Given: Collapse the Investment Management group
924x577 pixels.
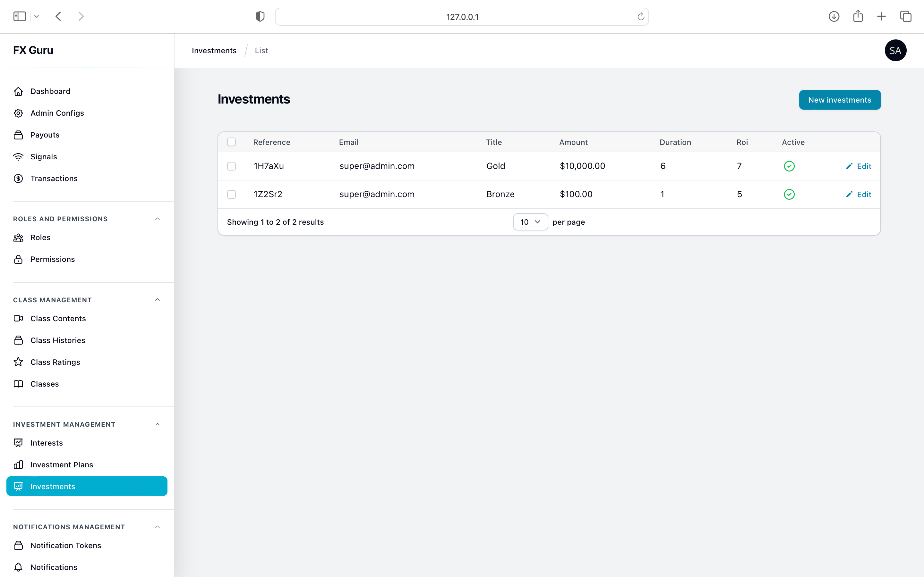Looking at the screenshot, I should tap(157, 424).
